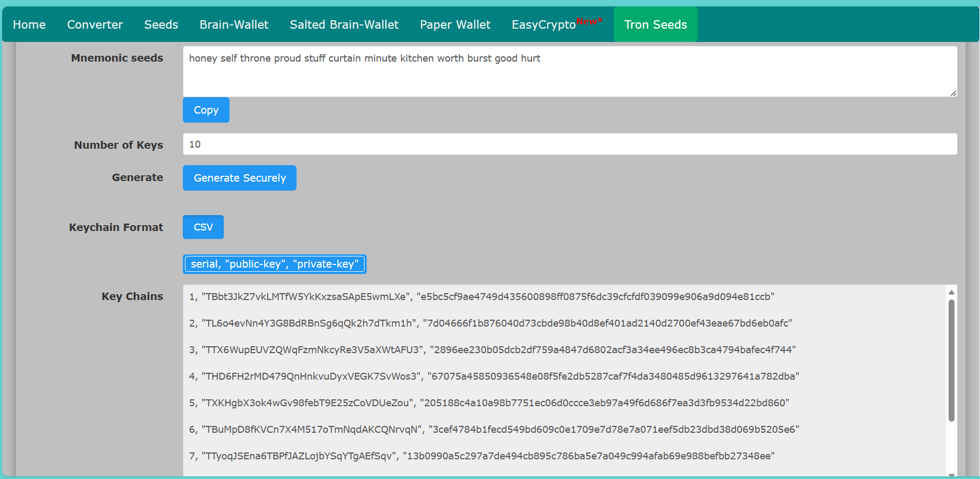Open the EasyCrypto page
The image size is (980, 479).
[x=557, y=24]
